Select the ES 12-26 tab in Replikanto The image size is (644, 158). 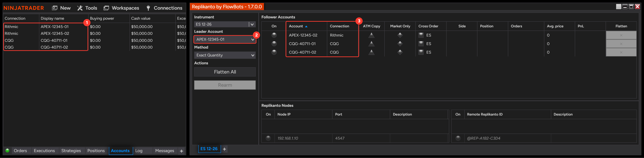tap(209, 149)
